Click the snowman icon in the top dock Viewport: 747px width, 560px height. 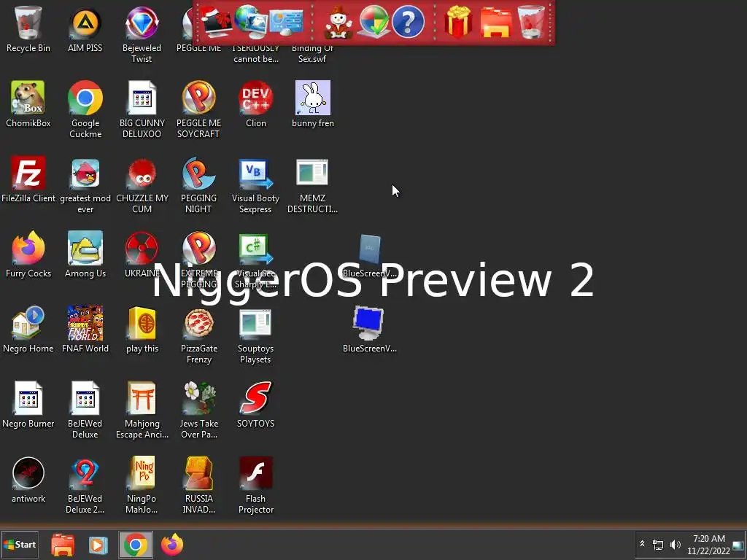338,22
